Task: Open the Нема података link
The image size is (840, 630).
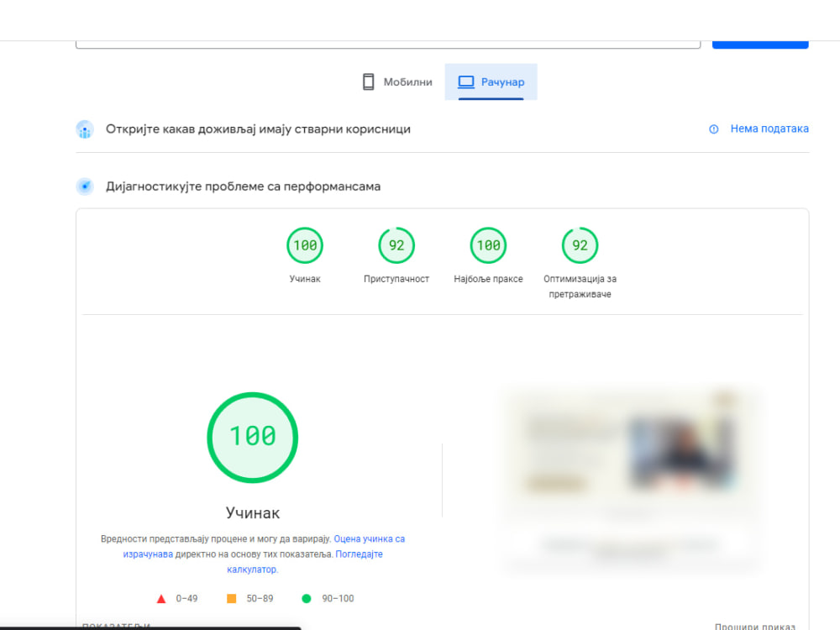Action: [769, 129]
